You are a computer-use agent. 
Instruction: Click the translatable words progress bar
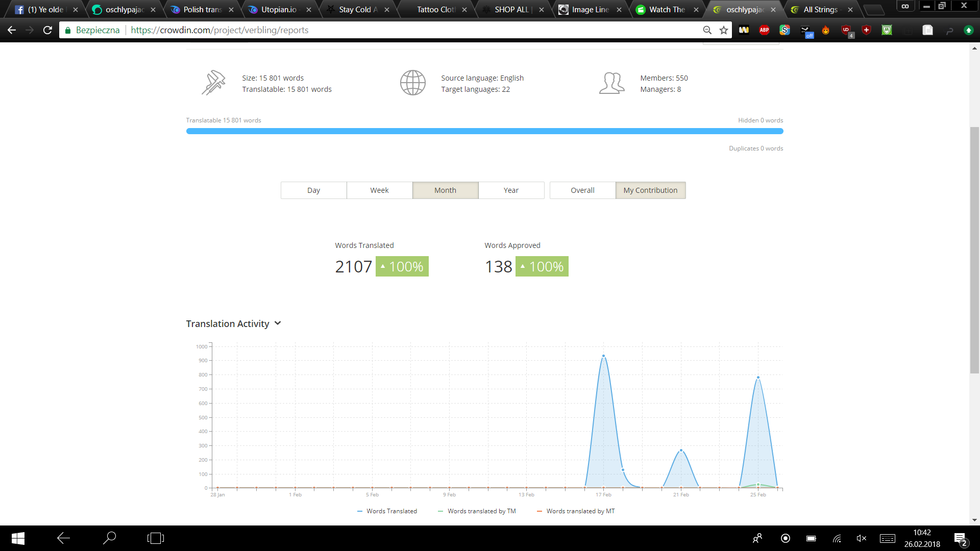click(484, 131)
